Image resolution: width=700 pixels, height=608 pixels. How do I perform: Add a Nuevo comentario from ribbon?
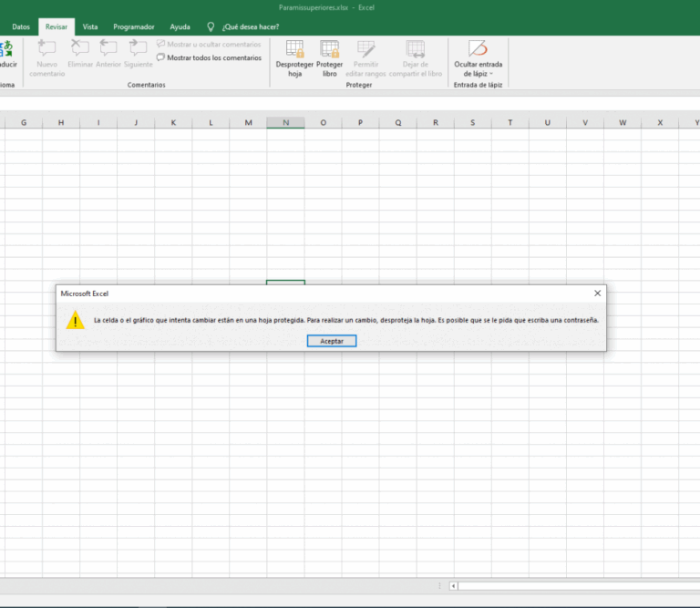click(x=46, y=50)
